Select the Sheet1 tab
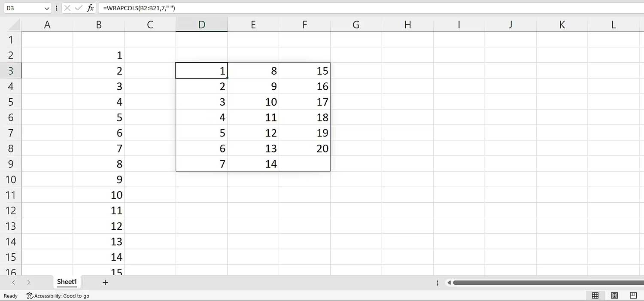The height and width of the screenshot is (301, 644). pyautogui.click(x=67, y=282)
